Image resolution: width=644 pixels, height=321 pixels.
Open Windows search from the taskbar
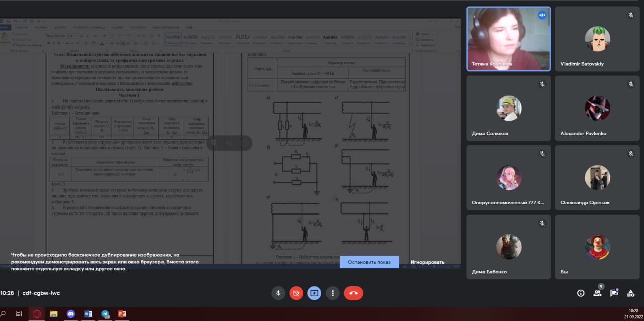point(3,314)
